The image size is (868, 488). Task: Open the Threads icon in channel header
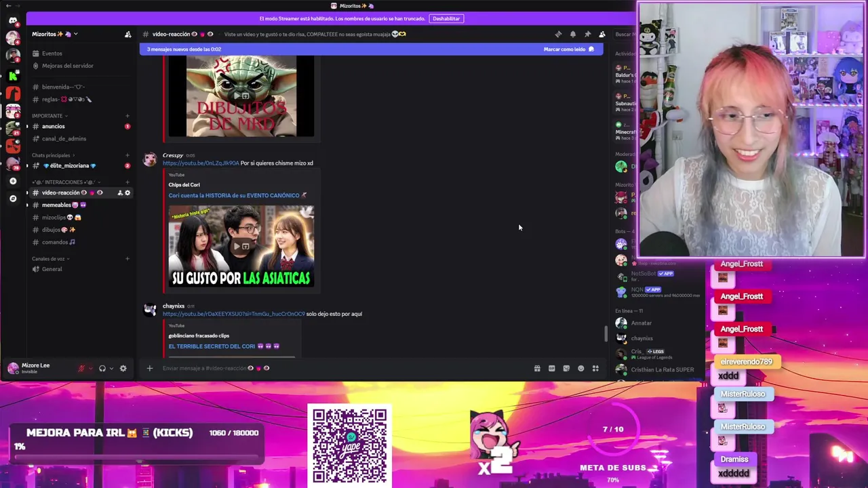[558, 34]
